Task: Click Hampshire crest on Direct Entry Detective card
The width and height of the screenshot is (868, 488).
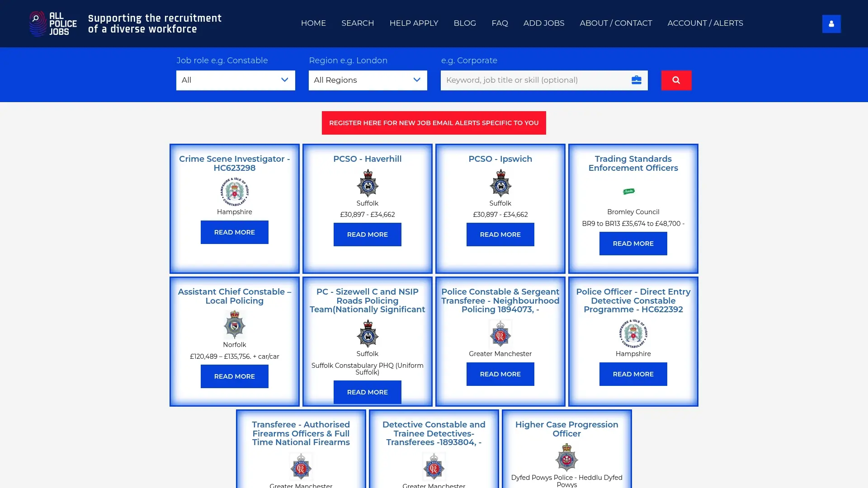Action: [633, 333]
